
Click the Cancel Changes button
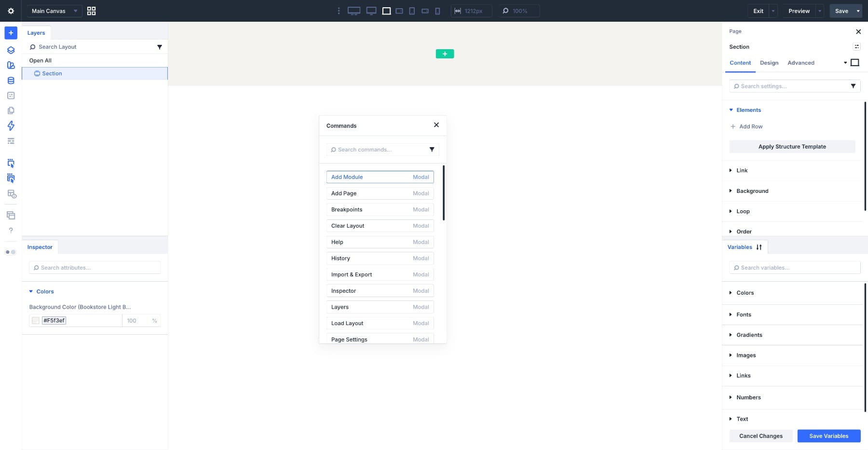[761, 436]
